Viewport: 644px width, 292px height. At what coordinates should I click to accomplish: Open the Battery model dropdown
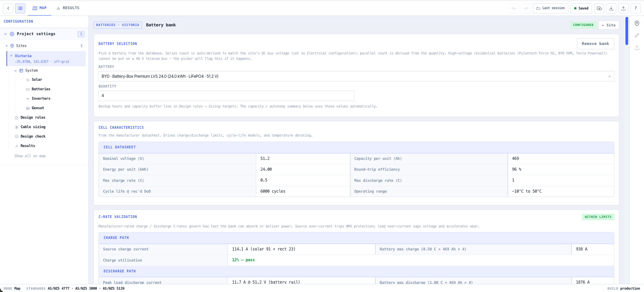[x=356, y=76]
